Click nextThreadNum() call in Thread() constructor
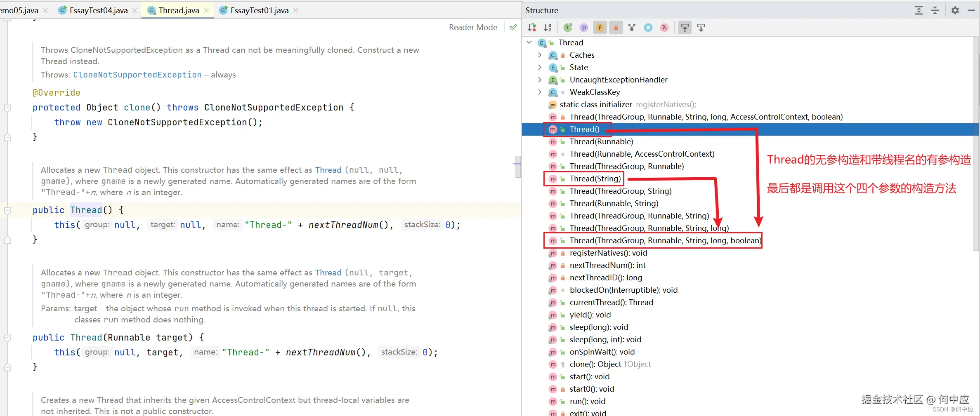 pyautogui.click(x=348, y=225)
